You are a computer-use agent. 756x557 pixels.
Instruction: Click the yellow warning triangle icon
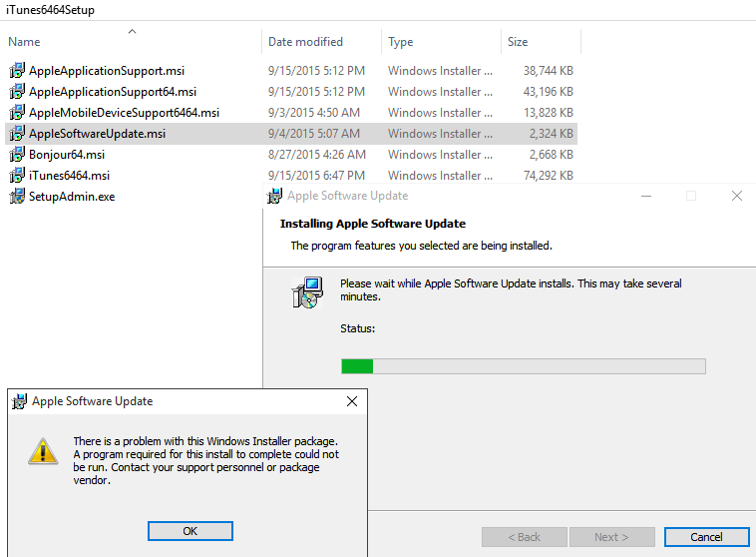pyautogui.click(x=44, y=452)
